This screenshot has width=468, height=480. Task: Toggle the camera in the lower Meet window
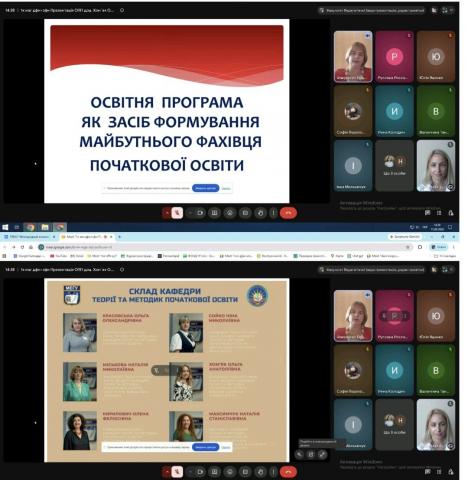(x=200, y=472)
